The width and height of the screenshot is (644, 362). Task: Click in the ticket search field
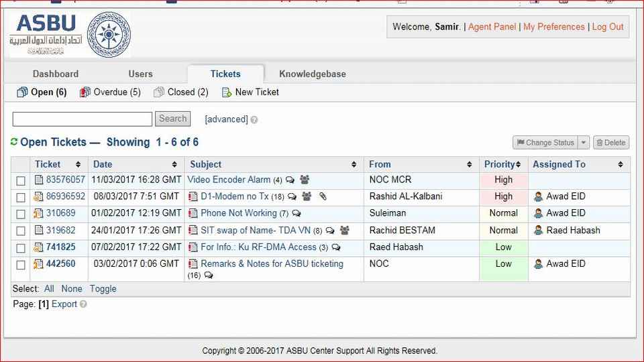click(x=82, y=119)
